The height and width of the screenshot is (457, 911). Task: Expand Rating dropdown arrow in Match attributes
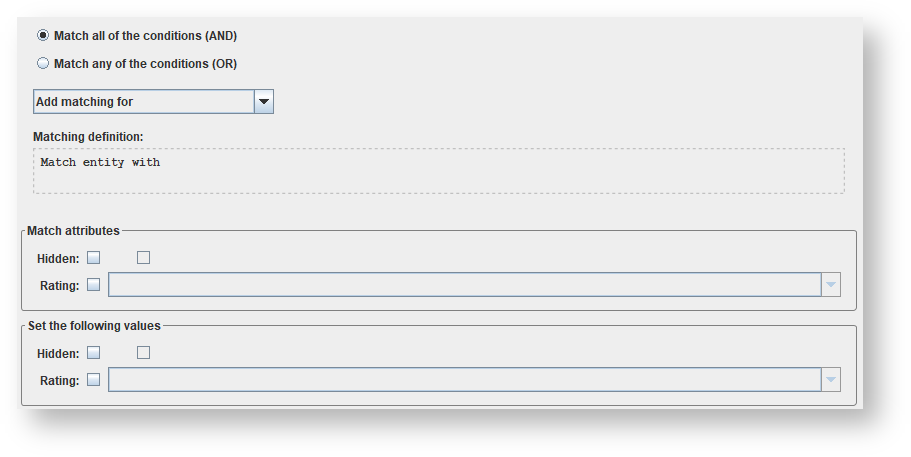(x=830, y=285)
